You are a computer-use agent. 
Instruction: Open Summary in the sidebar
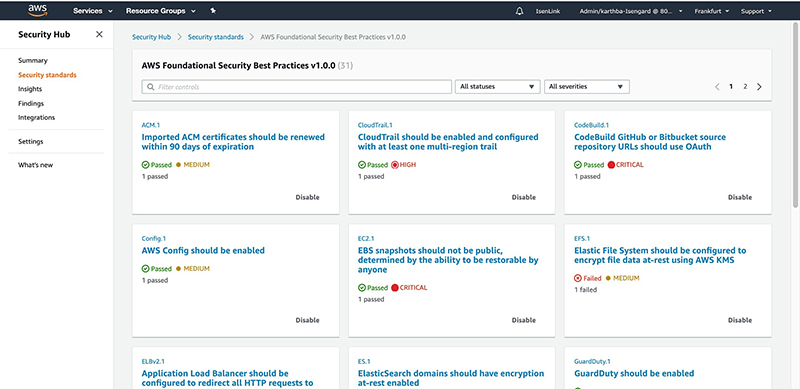33,60
